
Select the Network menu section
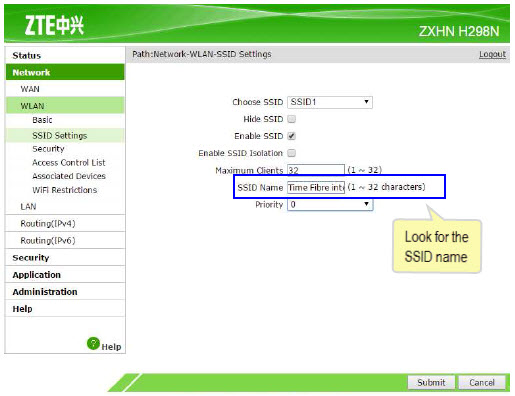pyautogui.click(x=65, y=72)
